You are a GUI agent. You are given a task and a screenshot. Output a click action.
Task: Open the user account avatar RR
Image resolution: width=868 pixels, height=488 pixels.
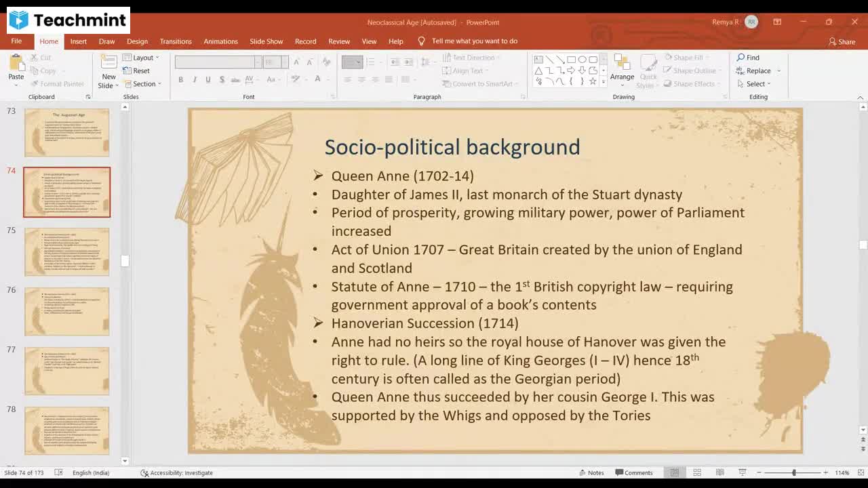pos(751,22)
